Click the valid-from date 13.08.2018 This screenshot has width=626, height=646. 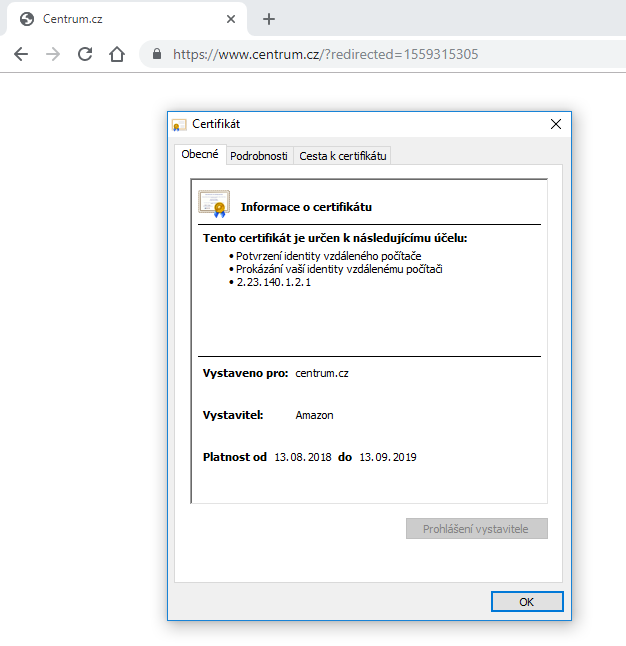303,457
